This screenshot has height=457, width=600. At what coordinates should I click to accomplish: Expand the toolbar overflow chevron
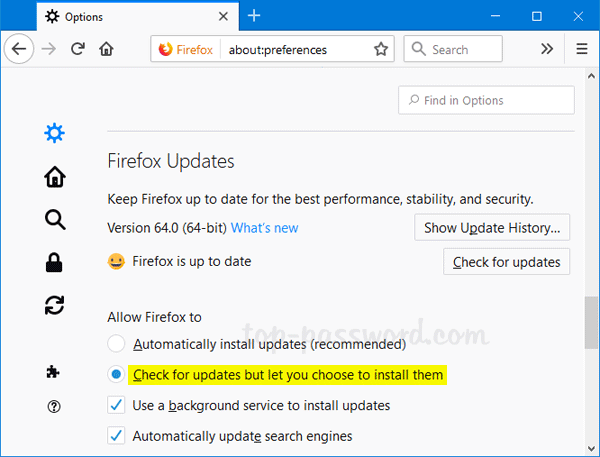[547, 49]
